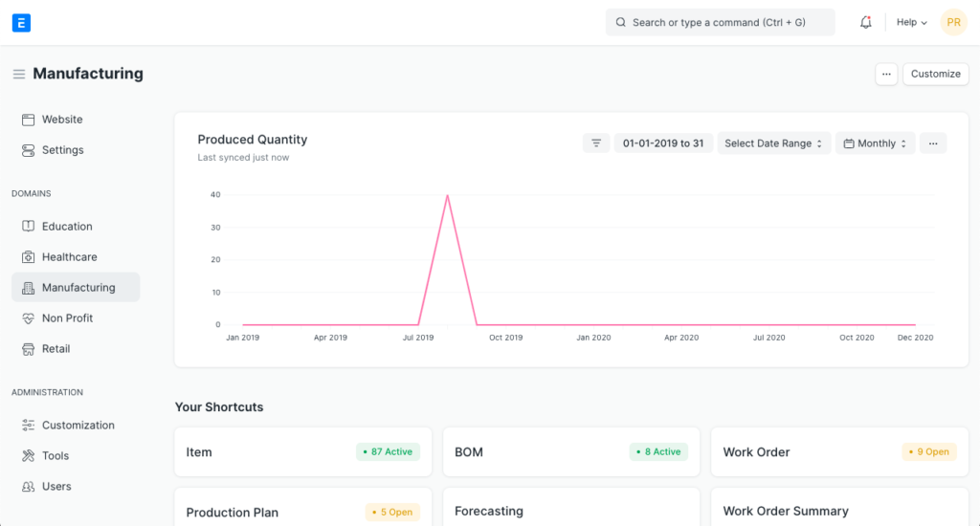
Task: Open the BOM shortcut card
Action: (x=469, y=452)
